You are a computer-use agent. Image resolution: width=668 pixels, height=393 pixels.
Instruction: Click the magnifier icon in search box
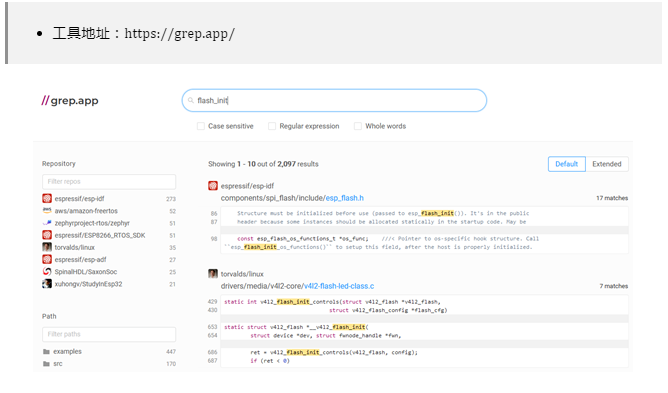[x=191, y=101]
